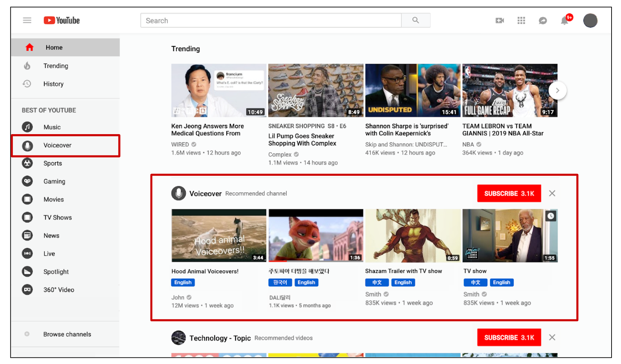Screen dimensions: 621x364
Task: Click the Spotlight icon in sidebar
Action: click(27, 271)
